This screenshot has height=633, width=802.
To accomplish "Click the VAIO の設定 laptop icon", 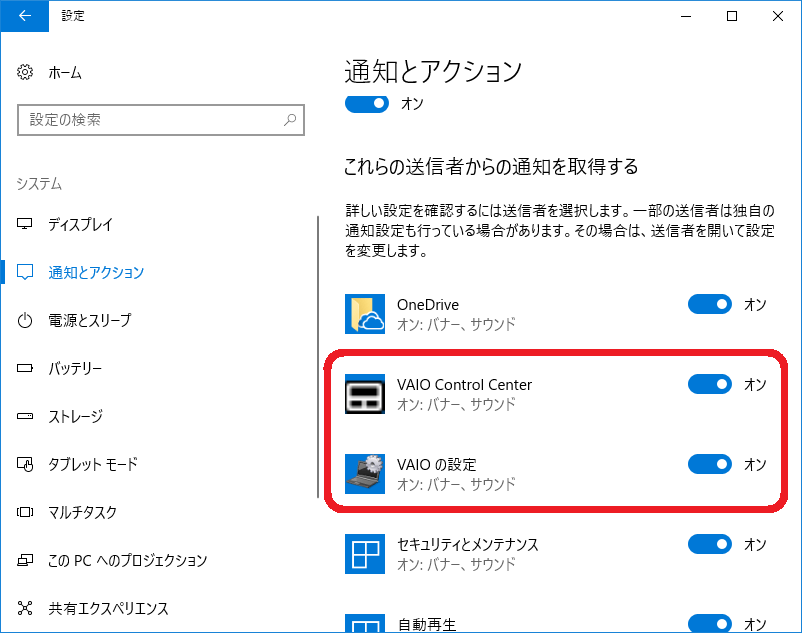I will [365, 474].
